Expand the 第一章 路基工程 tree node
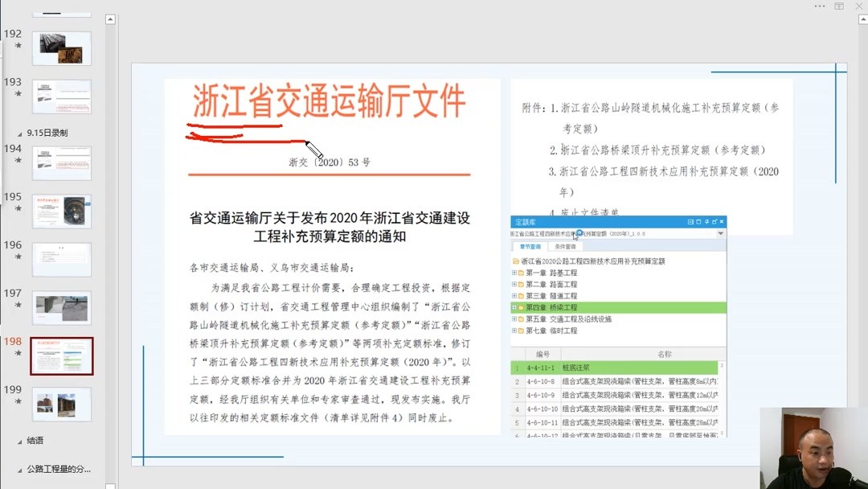The height and width of the screenshot is (489, 868). [x=514, y=273]
